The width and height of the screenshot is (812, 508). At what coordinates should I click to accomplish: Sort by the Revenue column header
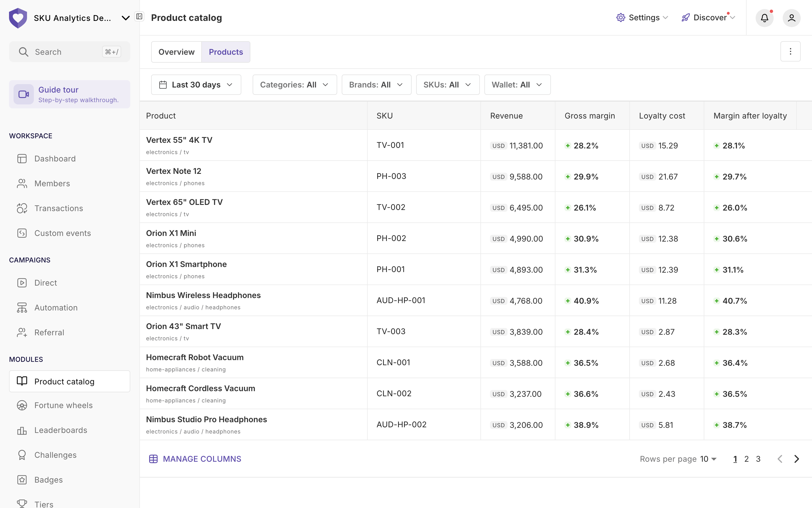[506, 116]
